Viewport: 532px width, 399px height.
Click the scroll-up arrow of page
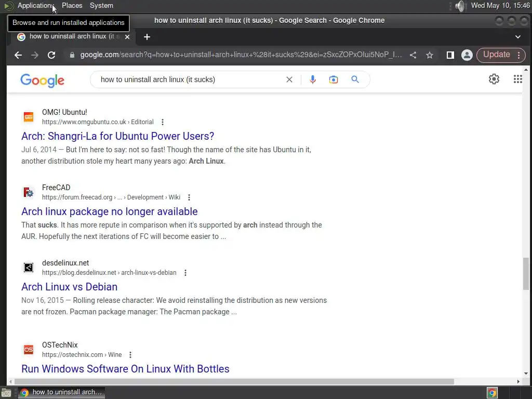tap(526, 70)
